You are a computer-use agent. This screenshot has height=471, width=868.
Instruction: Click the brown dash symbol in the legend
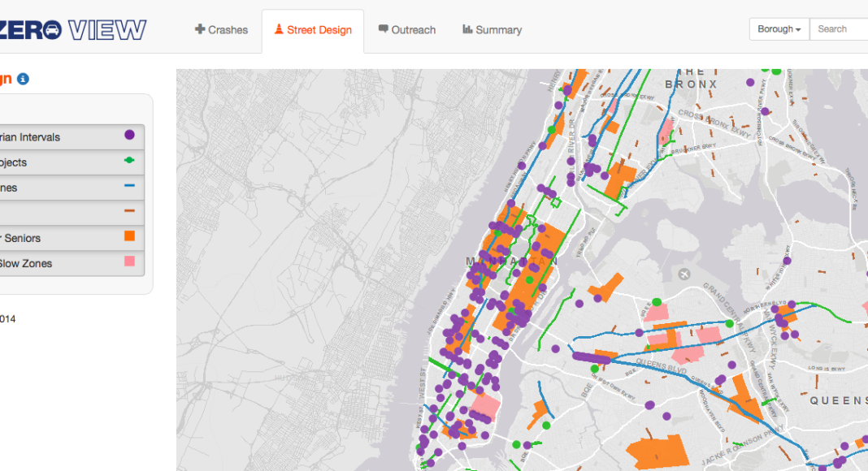coord(129,212)
